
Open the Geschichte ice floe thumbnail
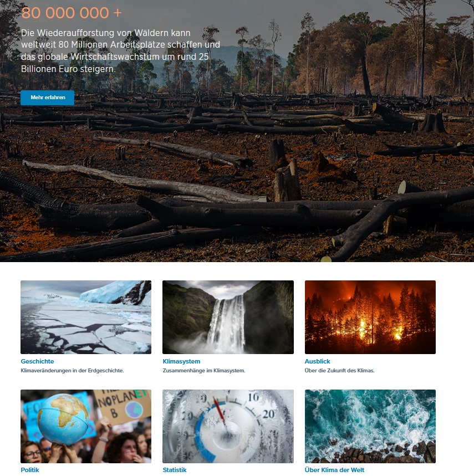86,317
